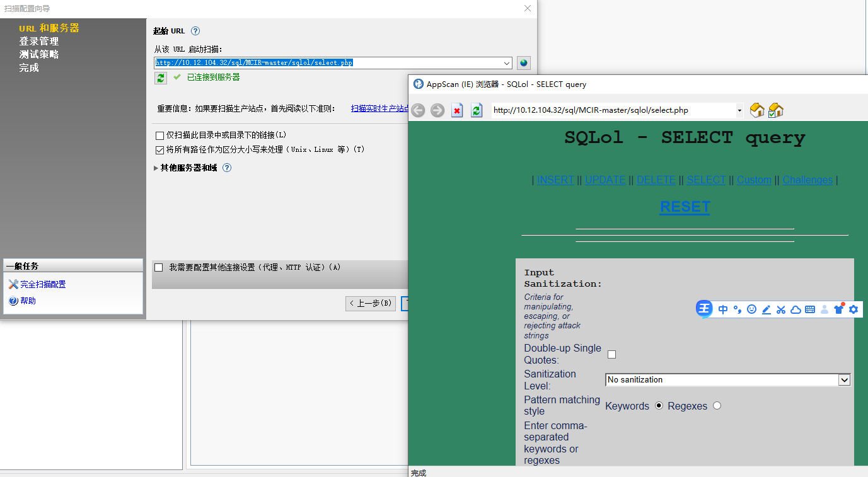
Task: Open the start URL dropdown list
Action: coord(508,62)
